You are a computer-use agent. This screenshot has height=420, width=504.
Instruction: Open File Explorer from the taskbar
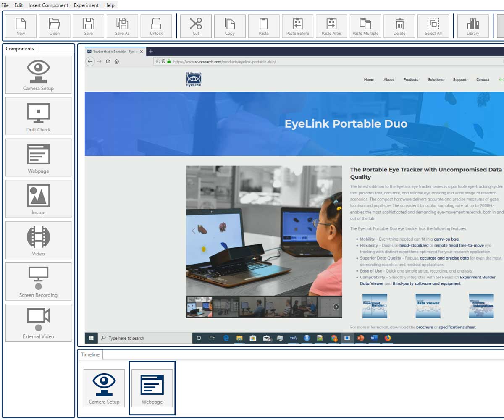click(x=239, y=338)
